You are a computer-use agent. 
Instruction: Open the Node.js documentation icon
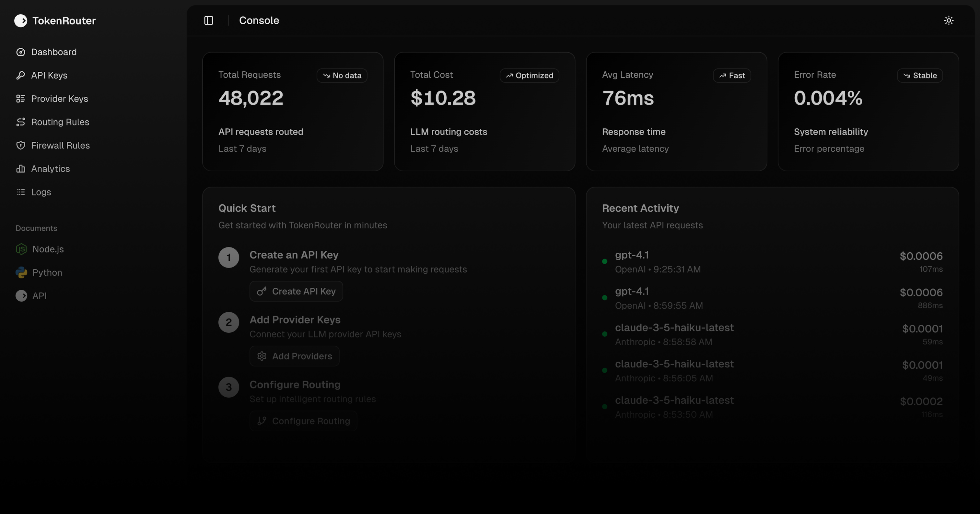pyautogui.click(x=21, y=249)
